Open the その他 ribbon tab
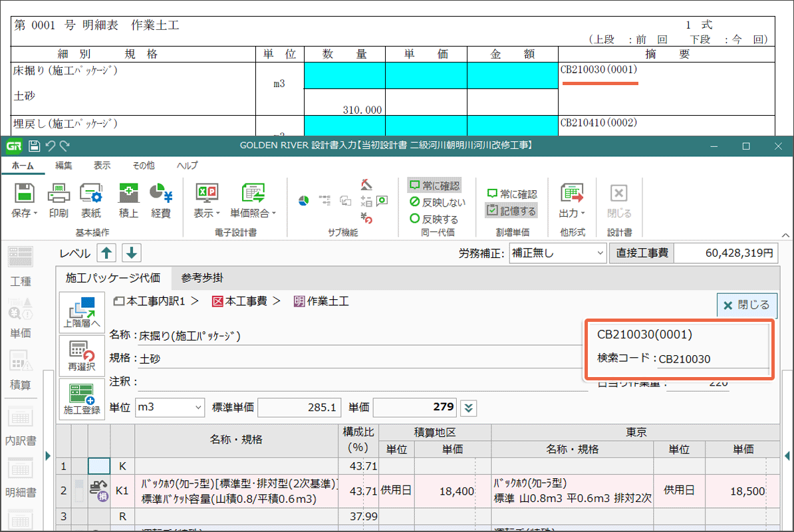Image resolution: width=794 pixels, height=532 pixels. (x=144, y=166)
